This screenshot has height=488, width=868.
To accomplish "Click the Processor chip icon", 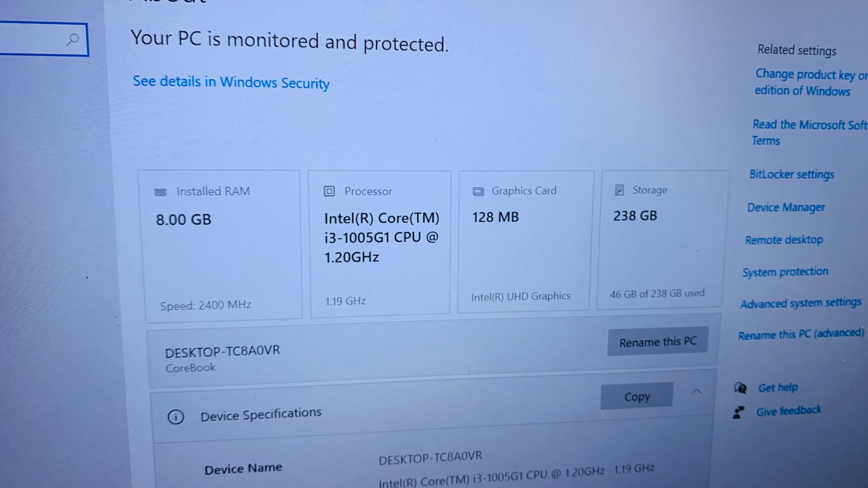I will tap(329, 191).
